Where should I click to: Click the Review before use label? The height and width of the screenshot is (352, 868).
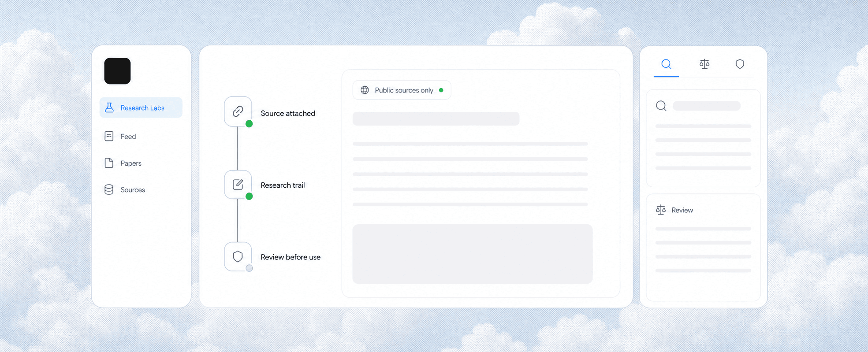point(291,257)
